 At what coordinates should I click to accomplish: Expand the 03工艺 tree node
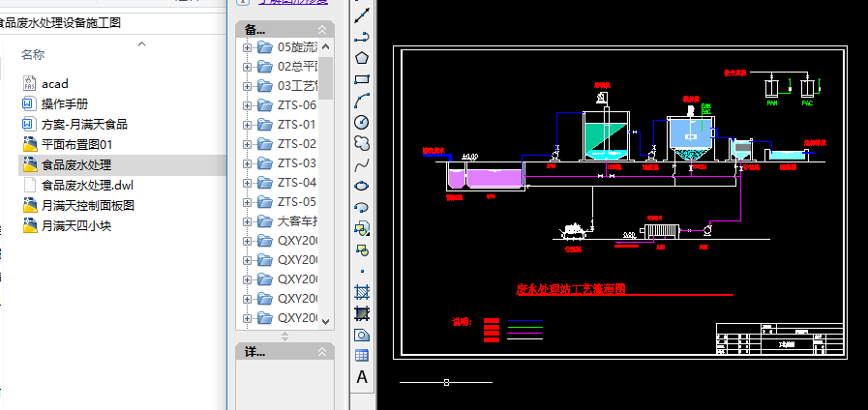coord(247,86)
